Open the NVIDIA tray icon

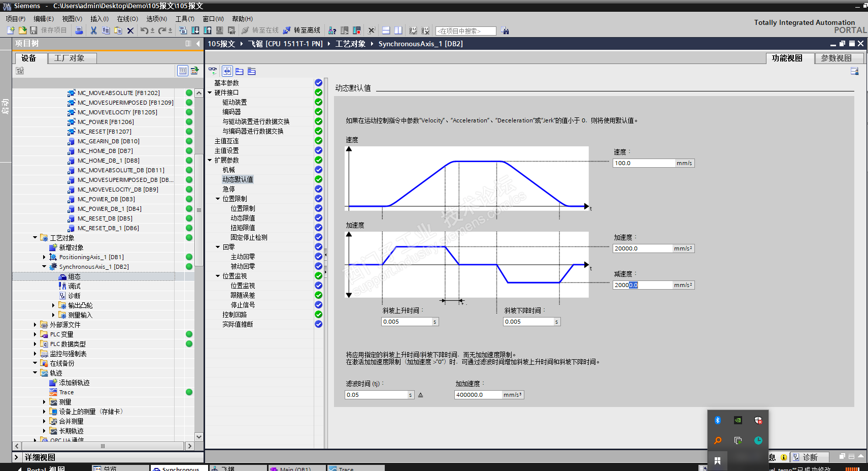tap(738, 420)
